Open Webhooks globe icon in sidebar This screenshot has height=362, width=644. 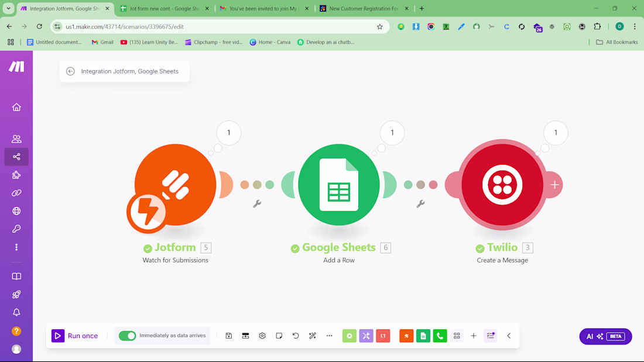[x=16, y=211]
